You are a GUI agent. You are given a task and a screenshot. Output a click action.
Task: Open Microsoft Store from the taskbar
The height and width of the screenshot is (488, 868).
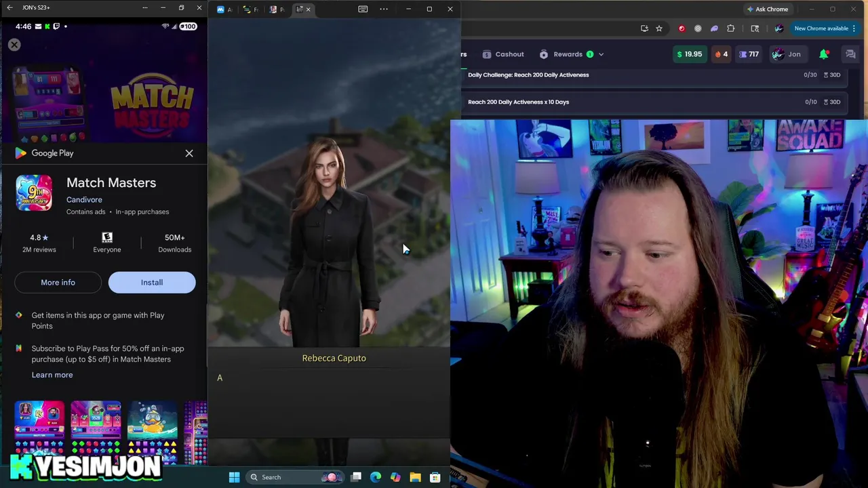pyautogui.click(x=435, y=477)
